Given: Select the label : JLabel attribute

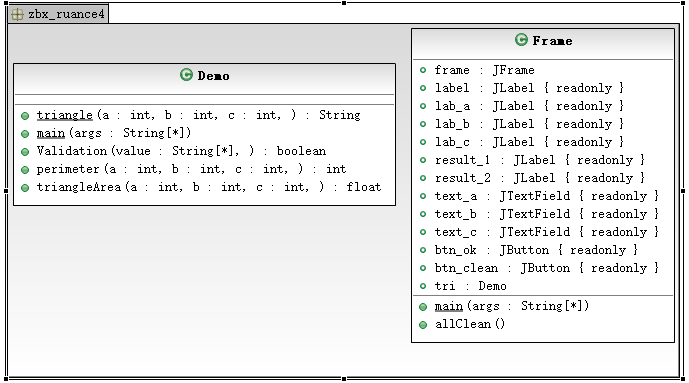Looking at the screenshot, I should (x=529, y=88).
